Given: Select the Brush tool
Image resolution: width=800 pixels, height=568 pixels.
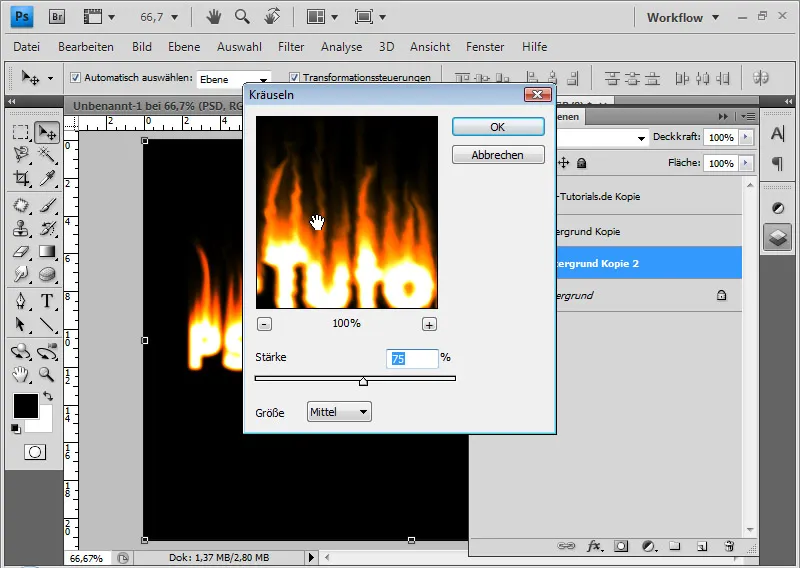Looking at the screenshot, I should click(47, 205).
